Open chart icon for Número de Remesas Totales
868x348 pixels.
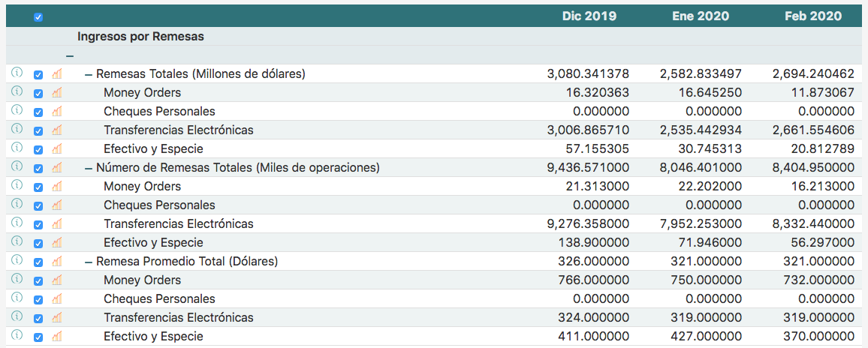[57, 167]
